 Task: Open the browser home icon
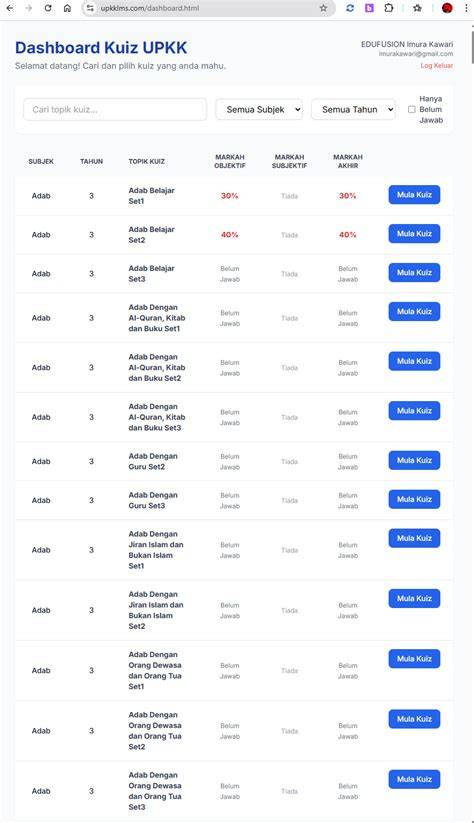(x=67, y=8)
